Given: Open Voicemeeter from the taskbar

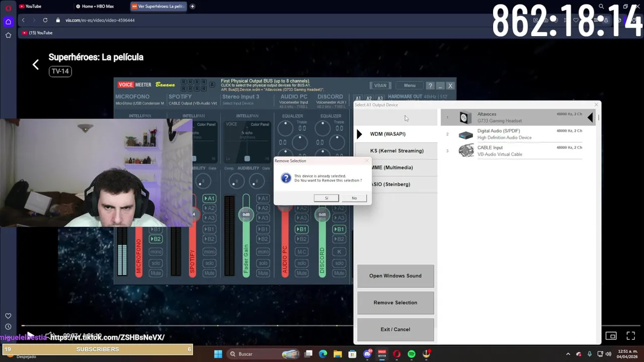Looking at the screenshot, I should tap(382, 354).
